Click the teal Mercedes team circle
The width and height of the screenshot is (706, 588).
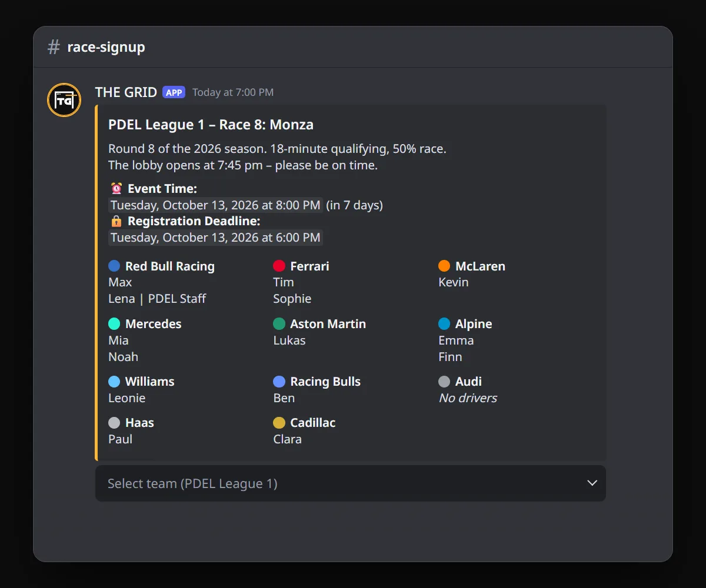coord(114,324)
